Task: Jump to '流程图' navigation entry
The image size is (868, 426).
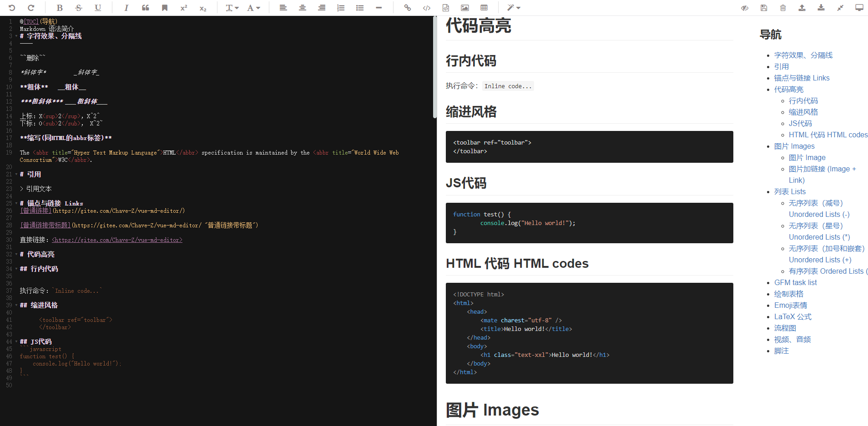Action: point(785,328)
